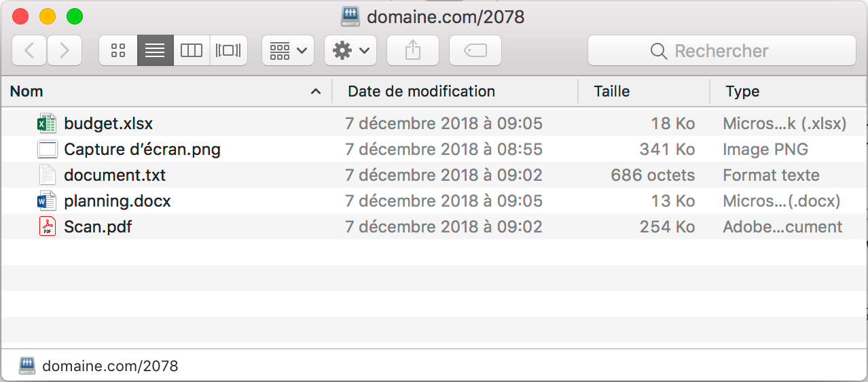Screen dimensions: 868x382
Task: Select the Scan.pdf PDF file icon
Action: click(47, 227)
